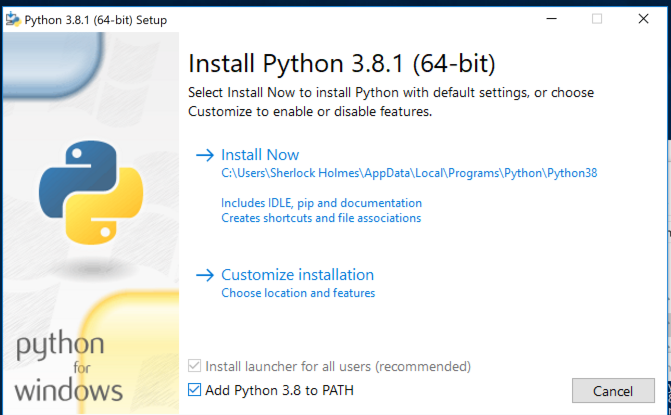Click the Python installer icon in title bar

click(x=12, y=20)
